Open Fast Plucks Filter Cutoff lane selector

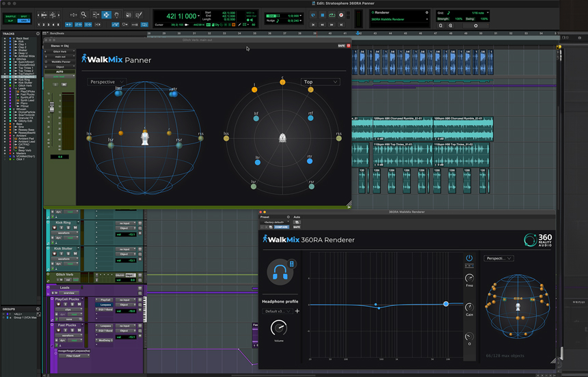tap(75, 356)
